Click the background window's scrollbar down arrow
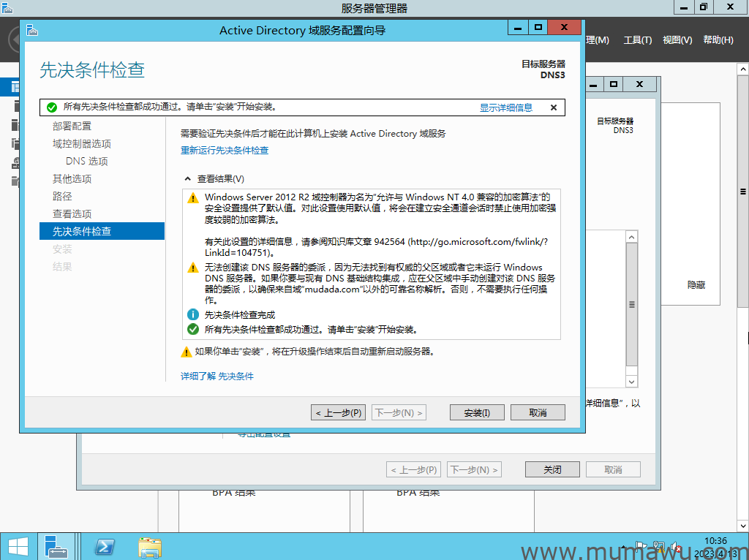This screenshot has width=749, height=560. coord(632,382)
